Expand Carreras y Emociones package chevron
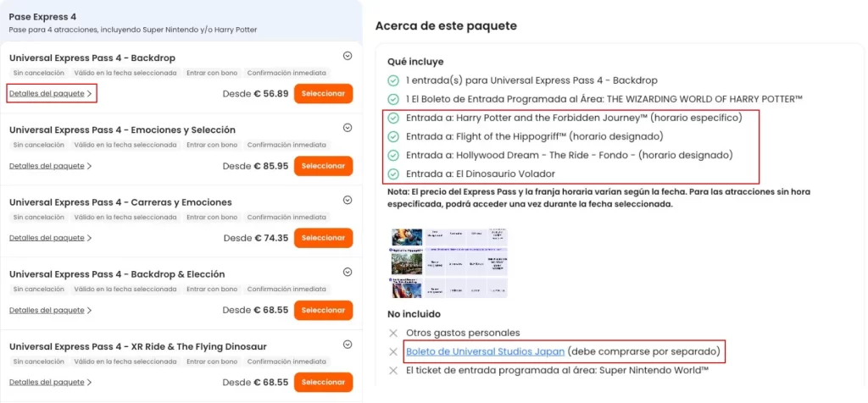The height and width of the screenshot is (403, 868). [348, 200]
